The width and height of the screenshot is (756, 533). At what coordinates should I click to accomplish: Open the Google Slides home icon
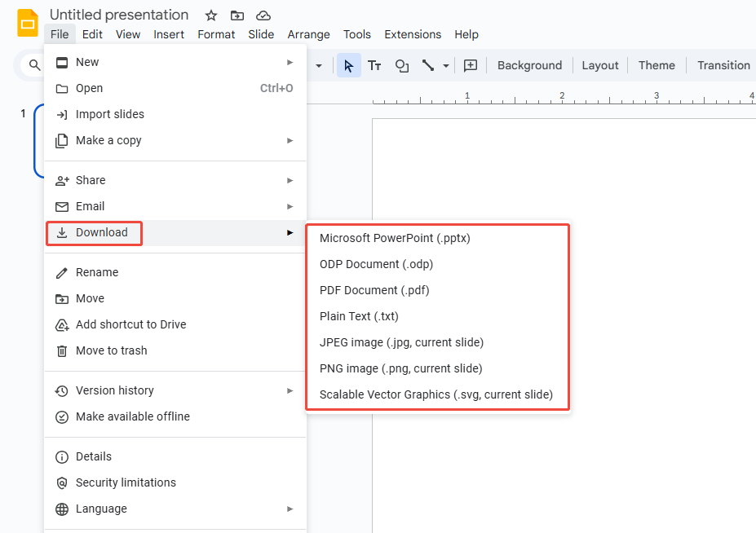27,24
